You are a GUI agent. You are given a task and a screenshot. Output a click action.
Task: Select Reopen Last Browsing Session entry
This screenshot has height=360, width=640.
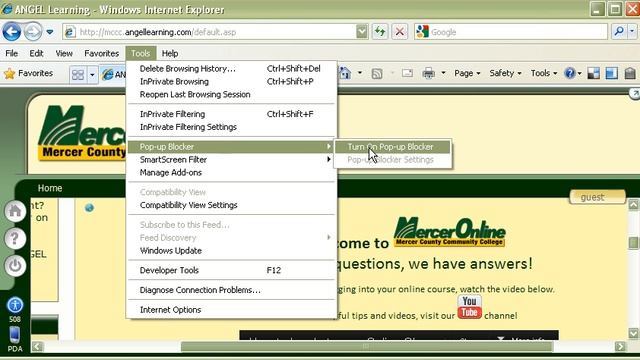pos(232,94)
